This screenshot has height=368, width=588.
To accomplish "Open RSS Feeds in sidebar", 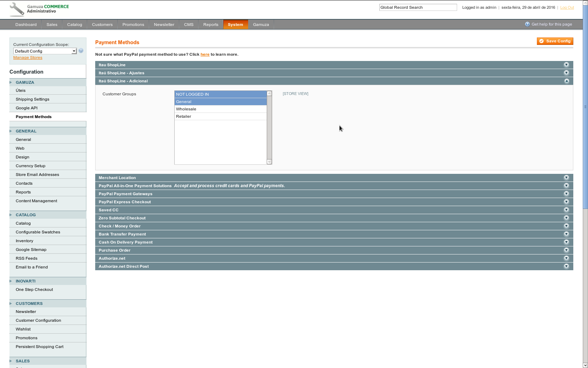I will click(27, 258).
